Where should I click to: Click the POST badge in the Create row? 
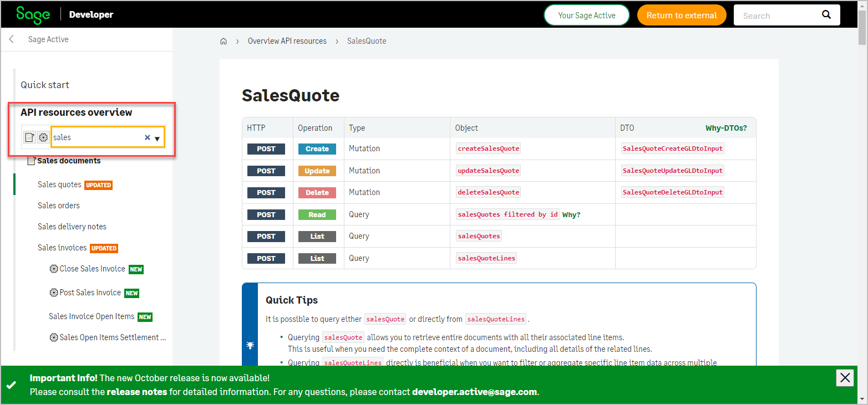[x=266, y=148]
